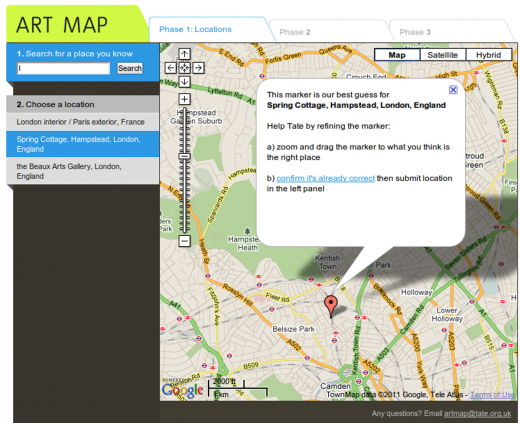The width and height of the screenshot is (520, 423).
Task: Click the zoom slider handle
Action: coord(184,156)
